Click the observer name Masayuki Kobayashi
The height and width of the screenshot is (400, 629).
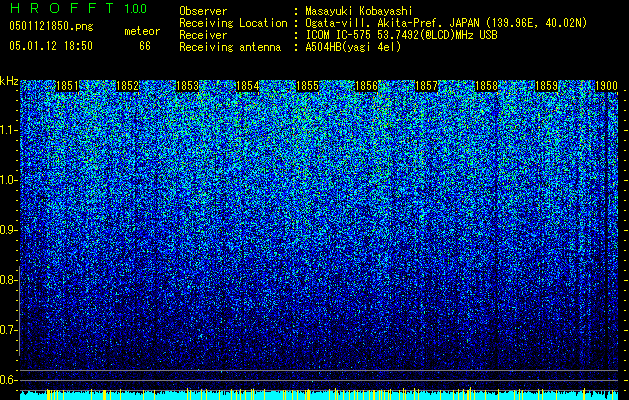coord(359,11)
